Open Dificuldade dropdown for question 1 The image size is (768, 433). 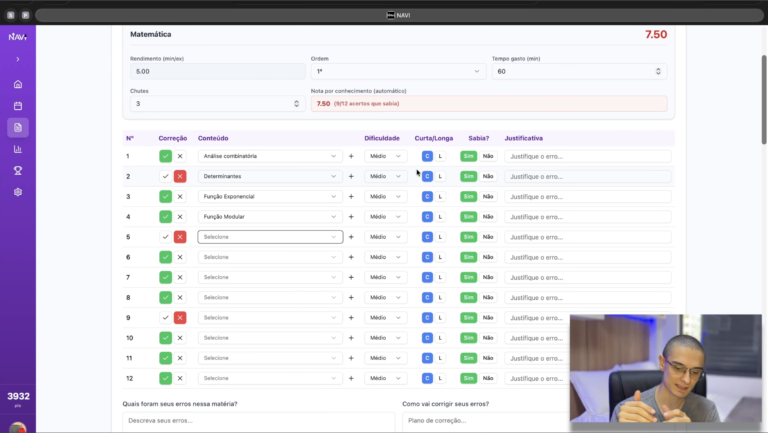click(x=385, y=156)
